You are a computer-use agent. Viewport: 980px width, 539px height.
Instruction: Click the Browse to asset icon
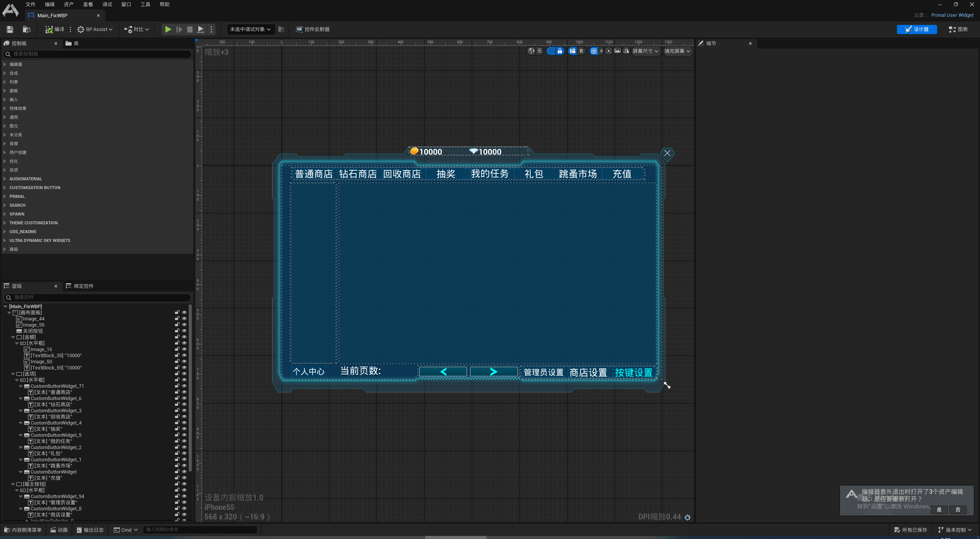click(x=26, y=29)
